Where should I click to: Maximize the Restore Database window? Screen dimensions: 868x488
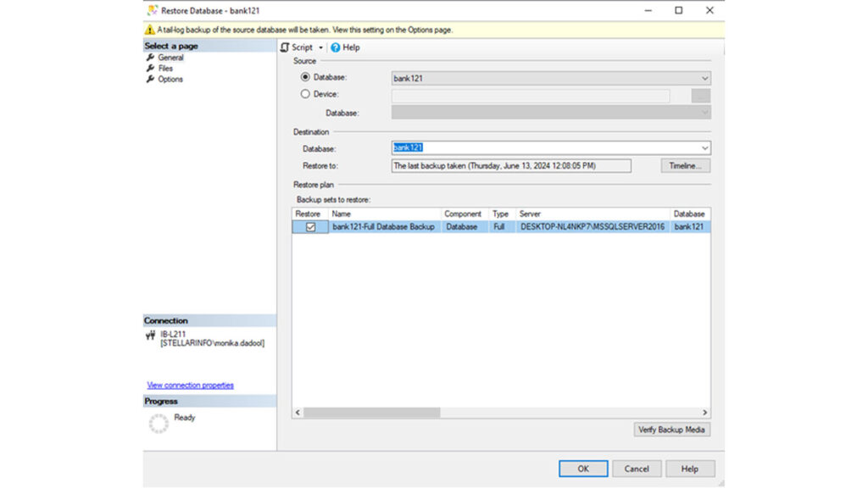click(679, 10)
